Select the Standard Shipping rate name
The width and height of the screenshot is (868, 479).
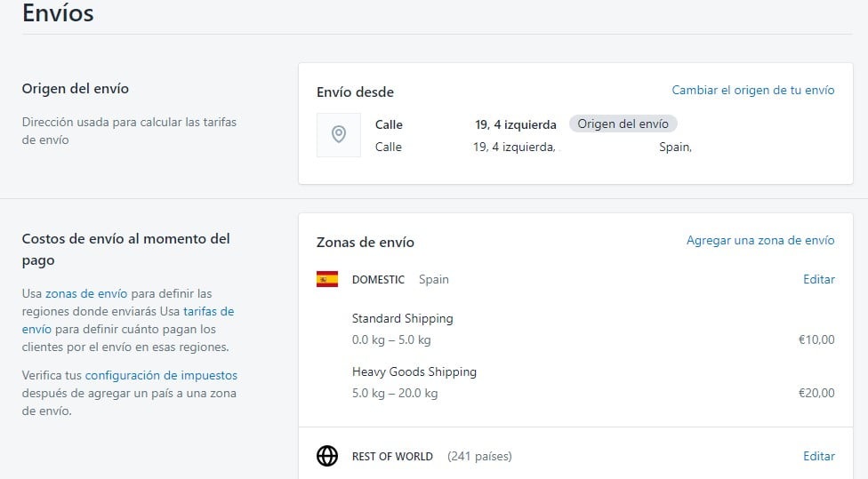tap(402, 318)
